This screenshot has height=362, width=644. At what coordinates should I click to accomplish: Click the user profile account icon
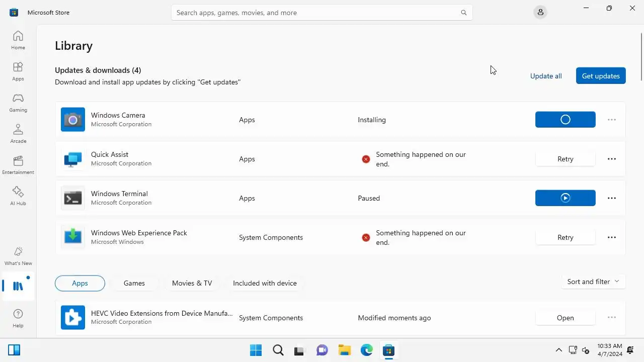tap(540, 12)
